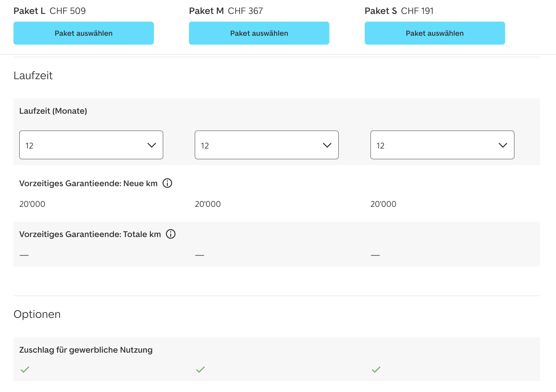This screenshot has height=392, width=556.
Task: Click chevron arrow in Paket L Laufzeit dropdown
Action: point(151,145)
